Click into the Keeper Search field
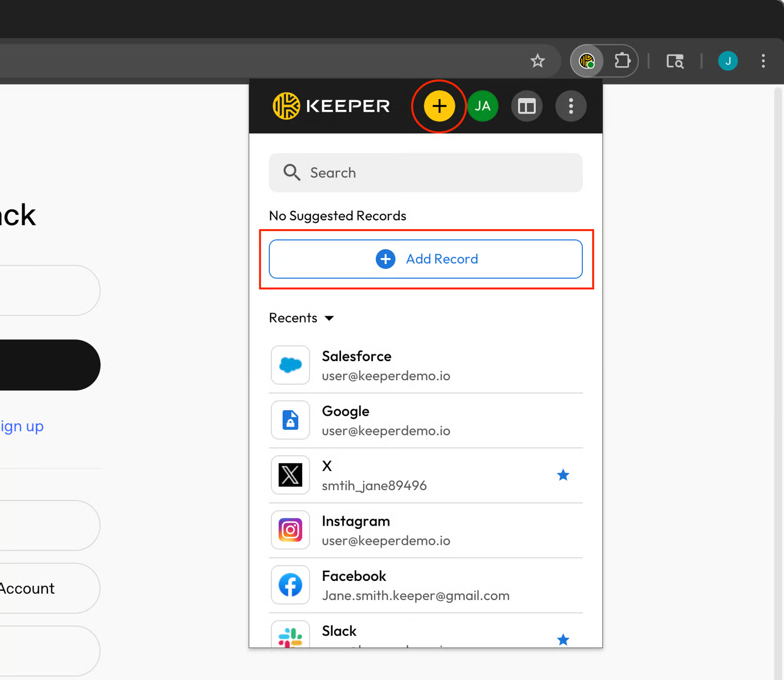Image resolution: width=784 pixels, height=680 pixels. click(x=426, y=173)
